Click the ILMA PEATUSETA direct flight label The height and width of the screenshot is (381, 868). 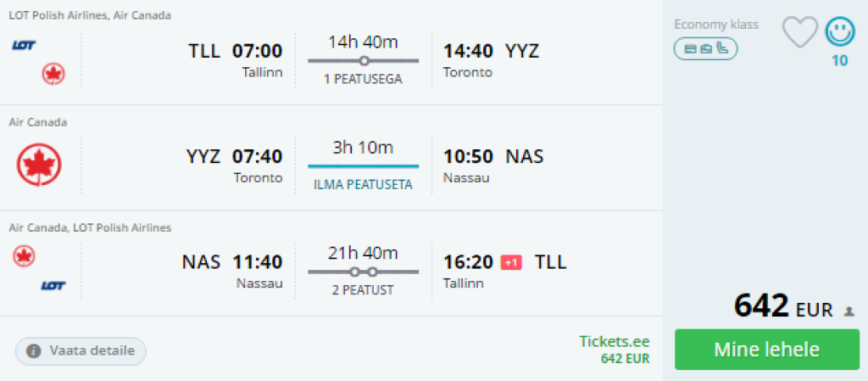pos(363,184)
